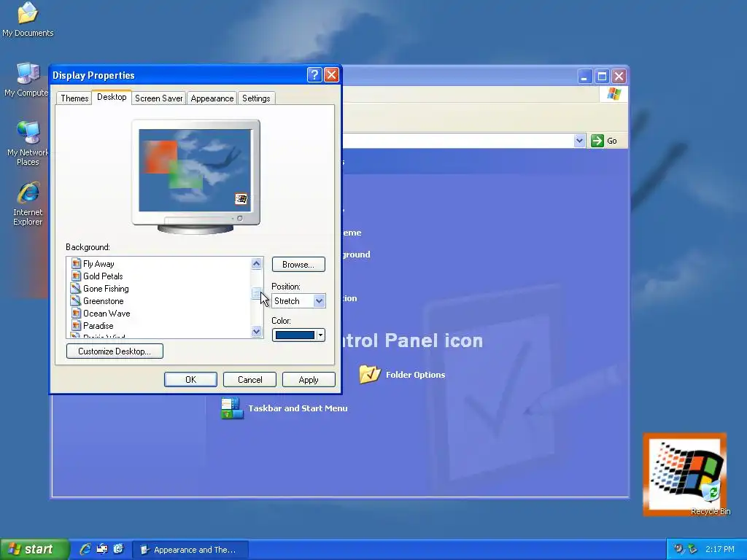Open the Folder Options icon in Control Panel
The image size is (747, 560).
click(x=370, y=374)
